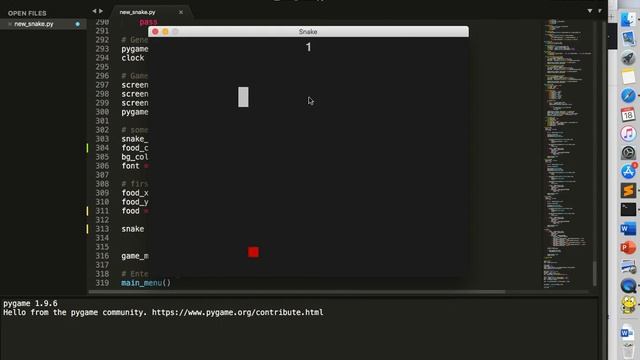Click main_menu() call on line 319
Screen dimensions: 640x360
tap(146, 283)
